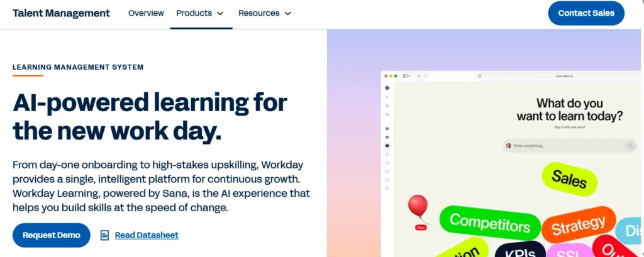The image size is (644, 257).
Task: Expand the Resources dropdown chevron
Action: [288, 14]
